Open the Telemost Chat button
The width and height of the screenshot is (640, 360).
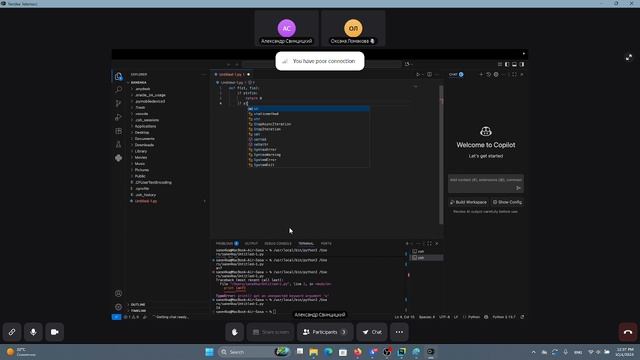tap(372, 332)
